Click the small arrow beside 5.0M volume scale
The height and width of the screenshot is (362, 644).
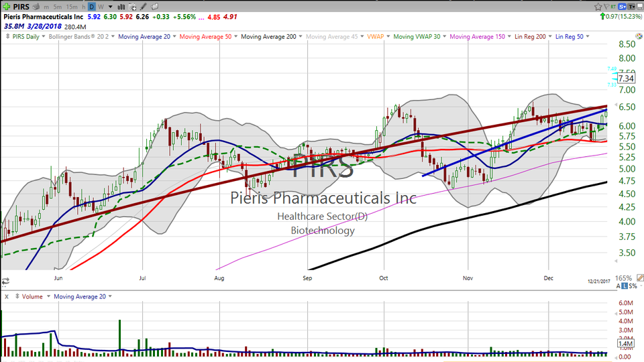616,313
